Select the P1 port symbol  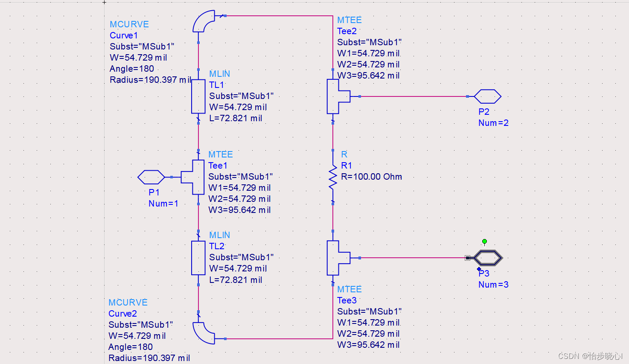151,177
